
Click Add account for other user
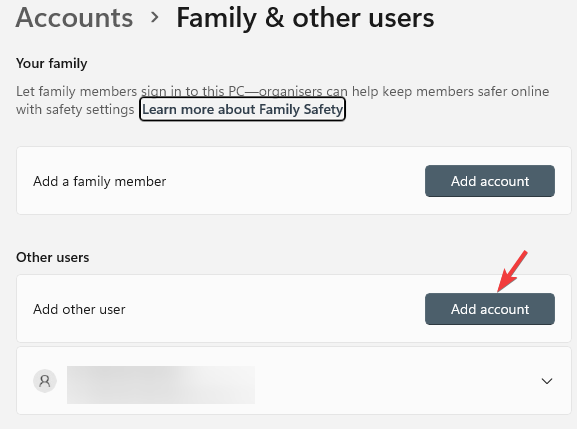click(x=490, y=309)
